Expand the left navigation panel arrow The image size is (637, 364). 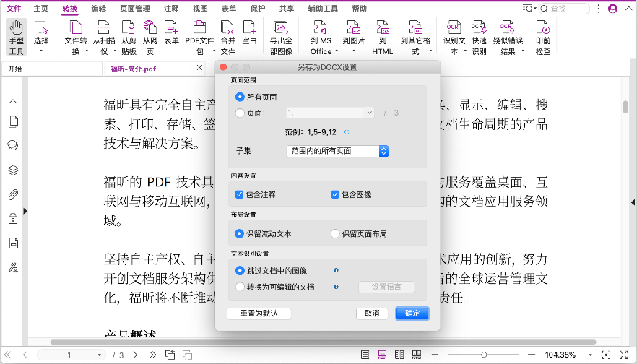(25, 211)
